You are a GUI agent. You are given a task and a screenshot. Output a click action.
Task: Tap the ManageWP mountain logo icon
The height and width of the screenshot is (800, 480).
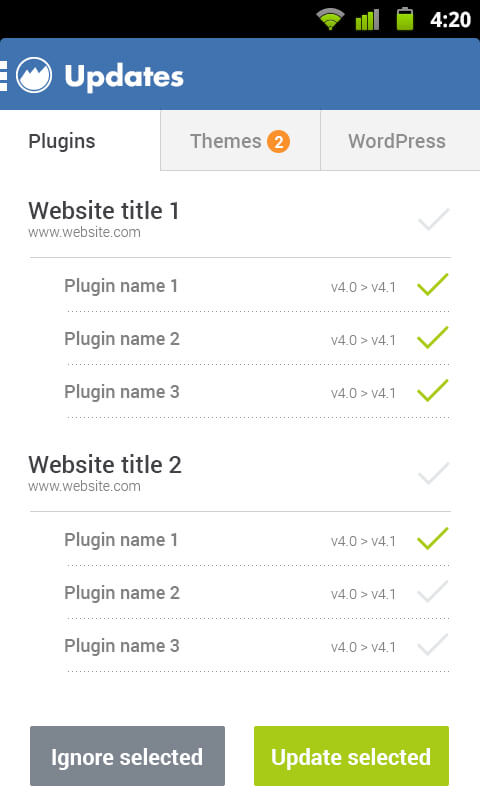click(x=34, y=75)
